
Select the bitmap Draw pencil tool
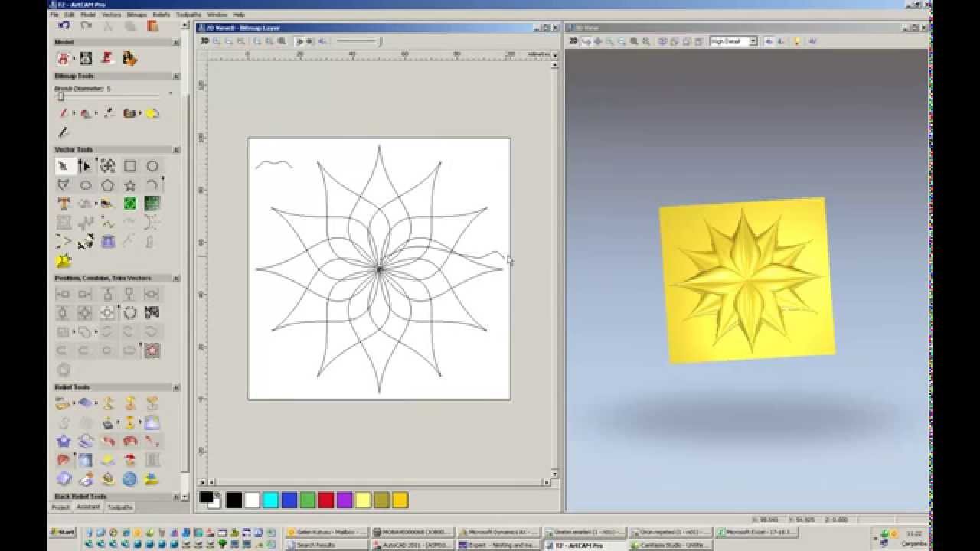click(x=64, y=132)
